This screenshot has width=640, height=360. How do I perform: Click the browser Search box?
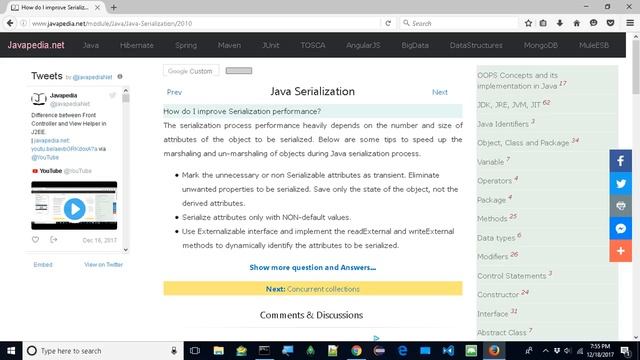(x=459, y=23)
